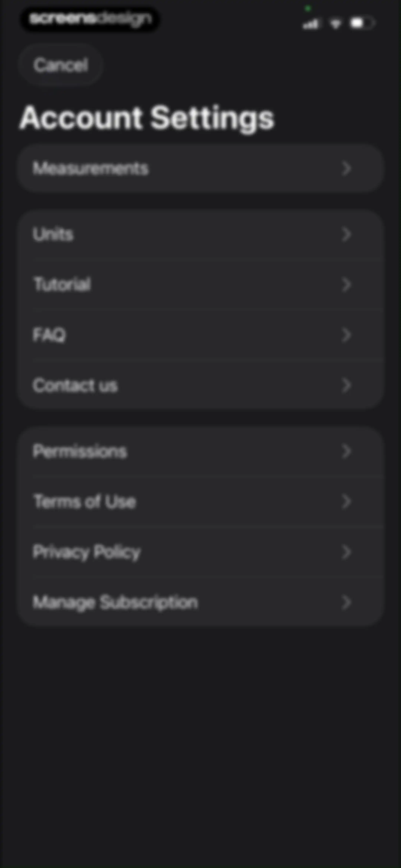Click the screensdesign logo badge
Image resolution: width=401 pixels, height=868 pixels.
click(90, 19)
